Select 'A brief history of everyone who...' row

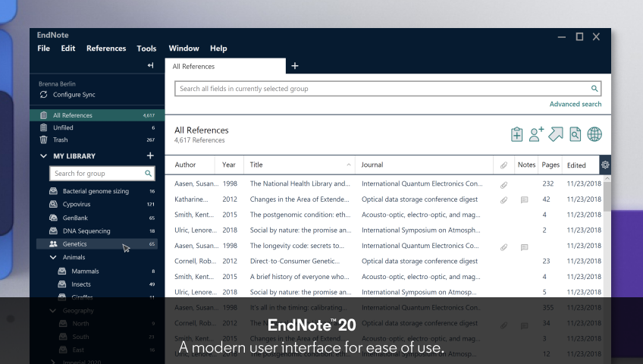(x=384, y=277)
